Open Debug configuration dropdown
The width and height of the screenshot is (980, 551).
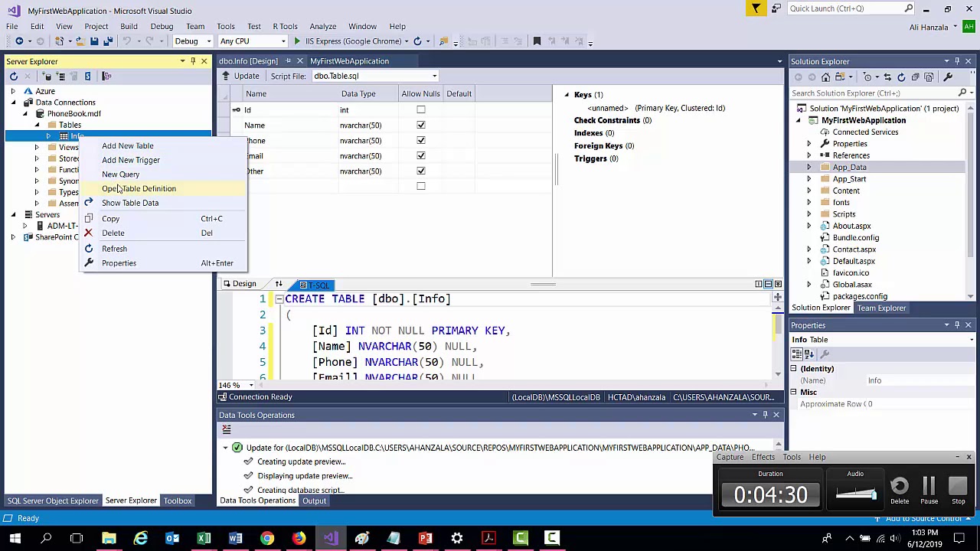click(x=193, y=41)
